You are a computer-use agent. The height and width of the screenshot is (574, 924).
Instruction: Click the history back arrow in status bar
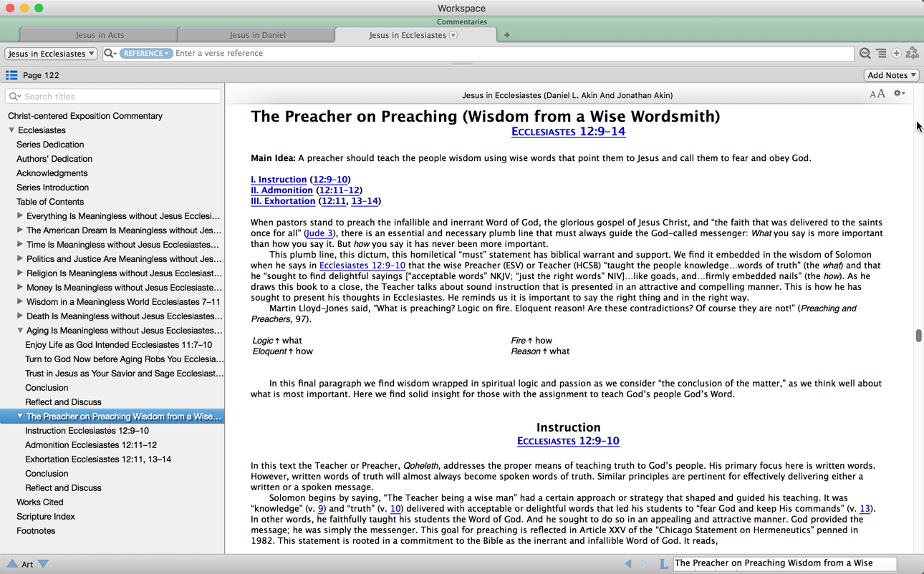click(x=628, y=564)
